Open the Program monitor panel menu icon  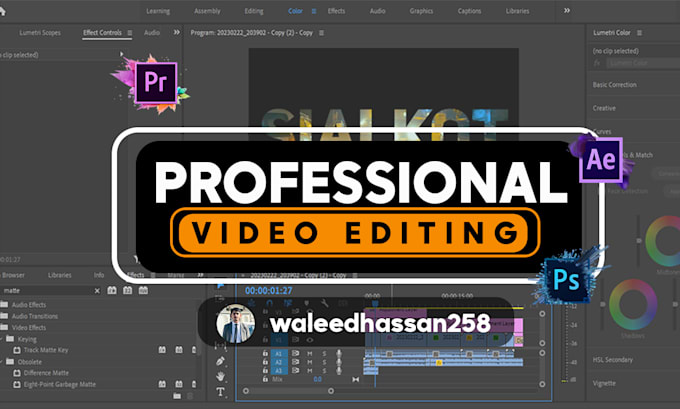[x=321, y=33]
